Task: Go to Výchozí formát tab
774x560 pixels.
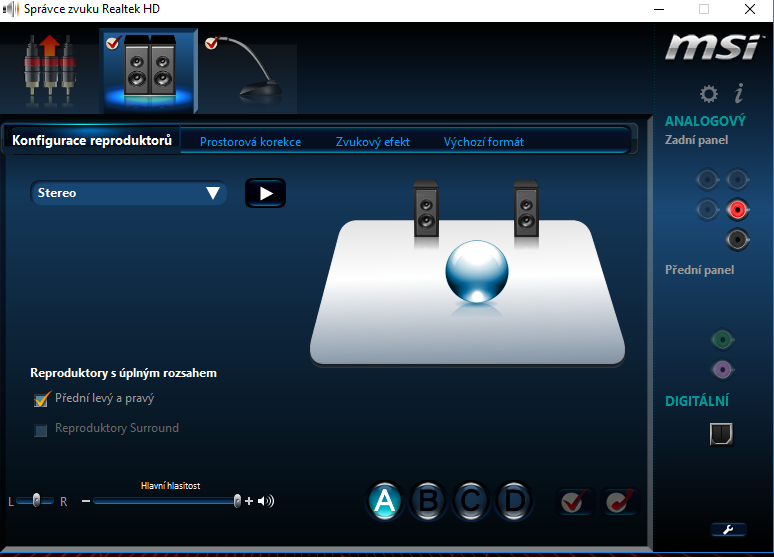Action: [484, 142]
